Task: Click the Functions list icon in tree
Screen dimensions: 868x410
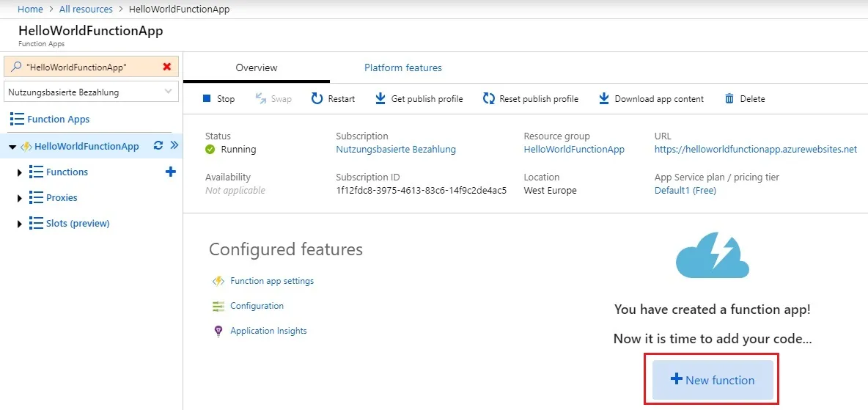Action: tap(36, 172)
